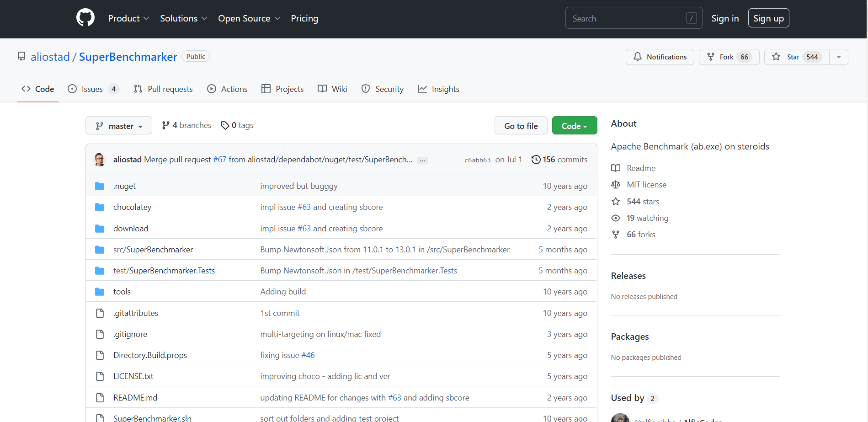Open the 156 commits history link
Image resolution: width=868 pixels, height=422 pixels.
click(559, 160)
